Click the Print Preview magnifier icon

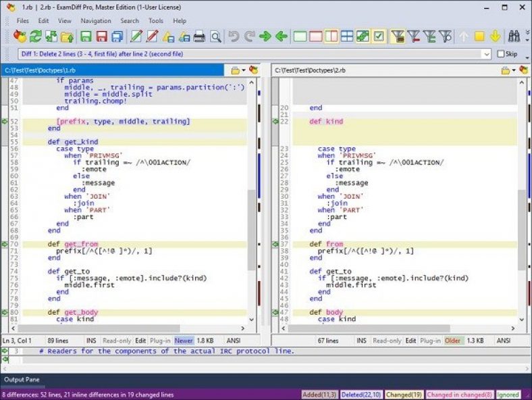coord(215,36)
